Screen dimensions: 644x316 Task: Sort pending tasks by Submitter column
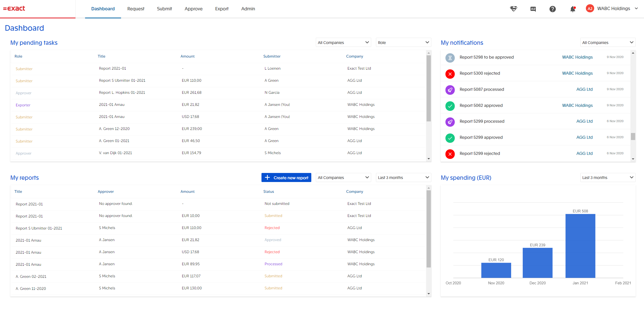pyautogui.click(x=272, y=56)
